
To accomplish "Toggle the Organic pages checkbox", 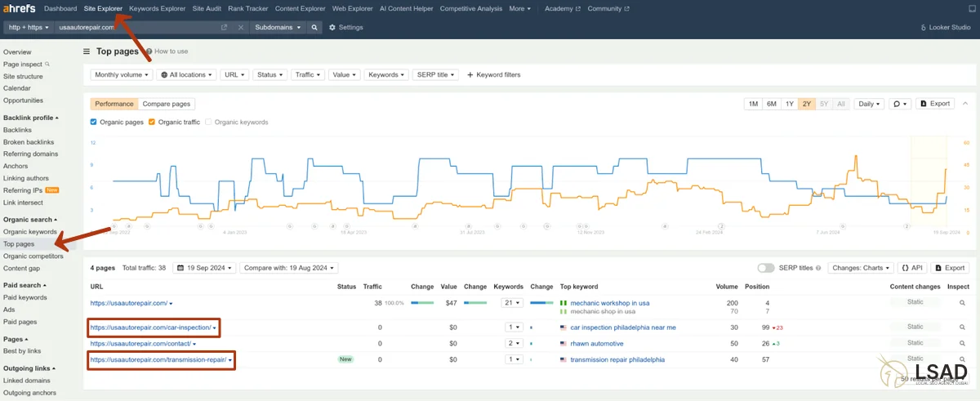I will click(94, 122).
